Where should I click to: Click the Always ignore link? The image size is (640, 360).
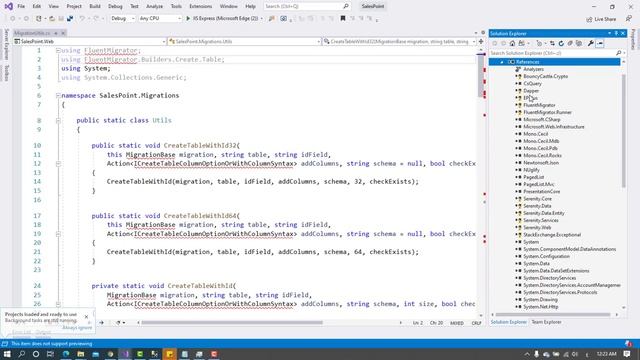(77, 327)
